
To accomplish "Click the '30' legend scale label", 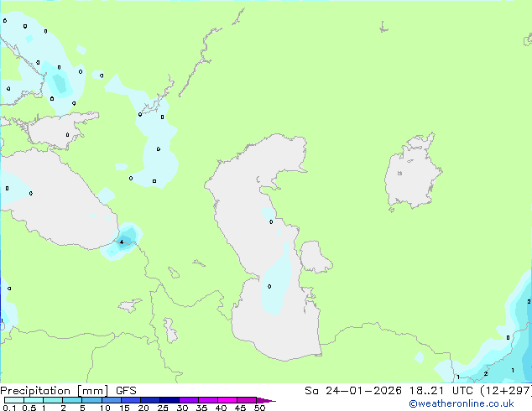I will [x=182, y=408].
